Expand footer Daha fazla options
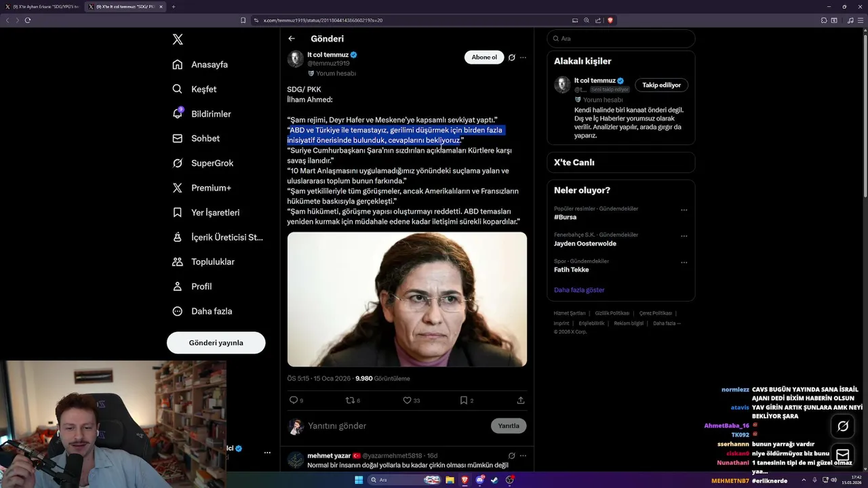 pos(667,323)
